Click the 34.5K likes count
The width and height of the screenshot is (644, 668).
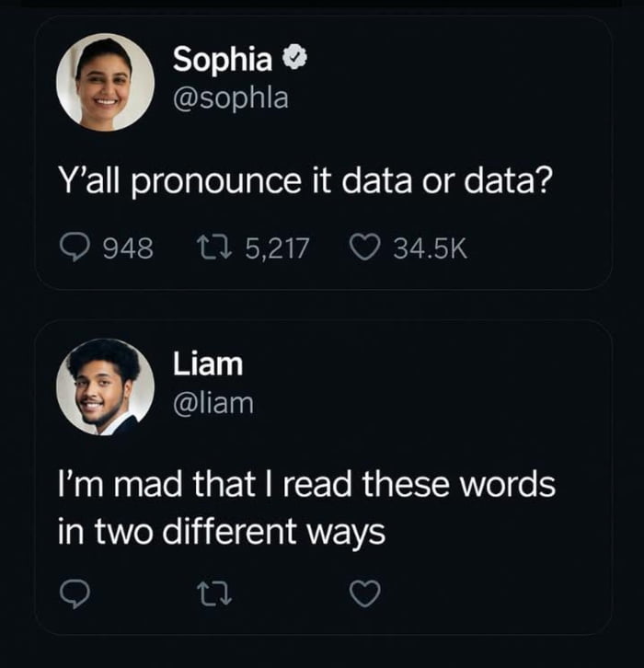pyautogui.click(x=430, y=247)
